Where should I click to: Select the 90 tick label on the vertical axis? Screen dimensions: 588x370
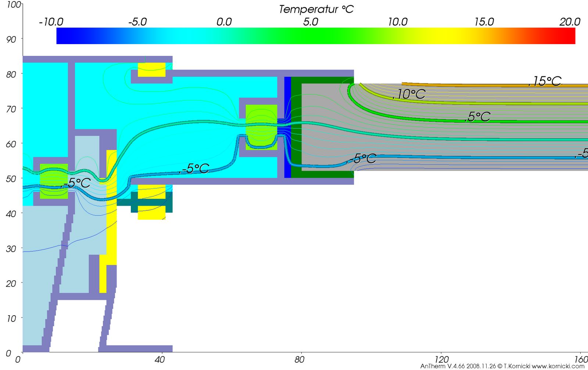pyautogui.click(x=11, y=39)
